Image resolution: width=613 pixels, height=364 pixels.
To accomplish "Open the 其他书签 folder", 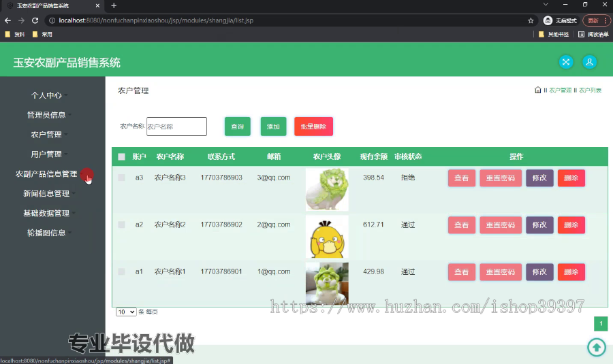I will click(x=554, y=35).
